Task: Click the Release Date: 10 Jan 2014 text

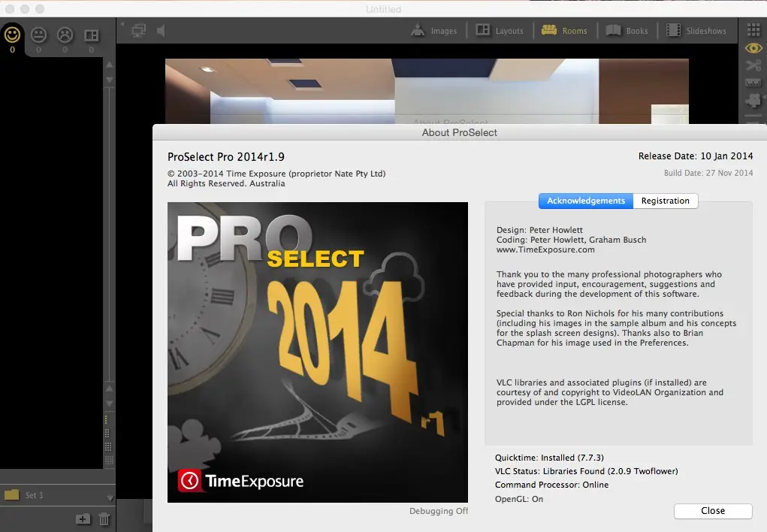Action: click(x=695, y=156)
